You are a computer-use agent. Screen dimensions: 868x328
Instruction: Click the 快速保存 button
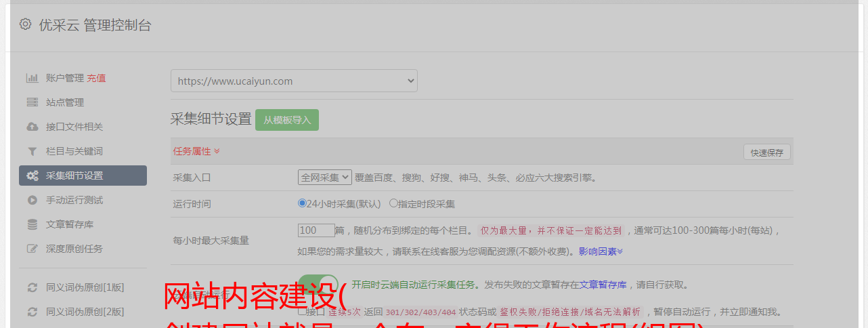(767, 152)
